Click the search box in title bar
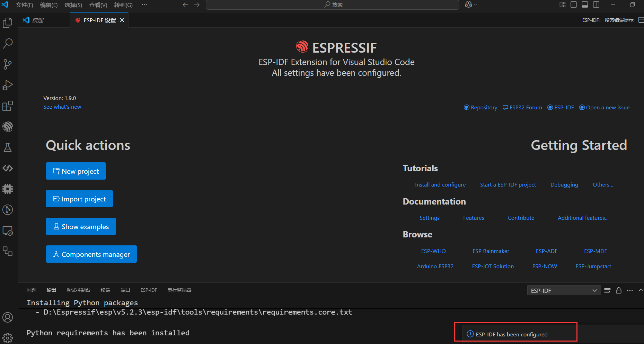 [x=333, y=5]
